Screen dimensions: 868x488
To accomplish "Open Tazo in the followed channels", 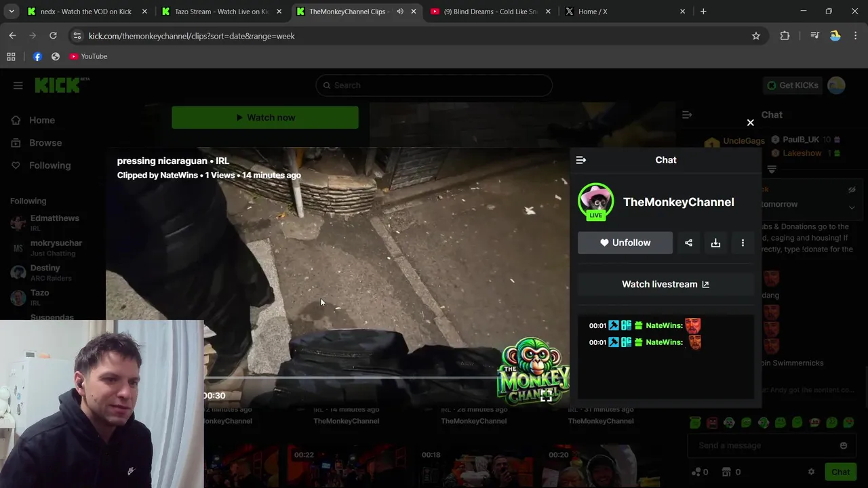I will pyautogui.click(x=39, y=297).
